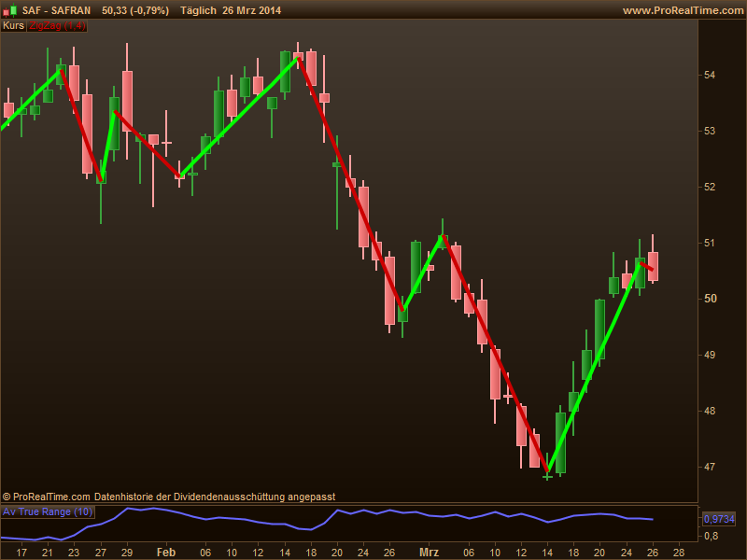
Task: Click the candlestick icon beside SAF title
Action: (9, 10)
